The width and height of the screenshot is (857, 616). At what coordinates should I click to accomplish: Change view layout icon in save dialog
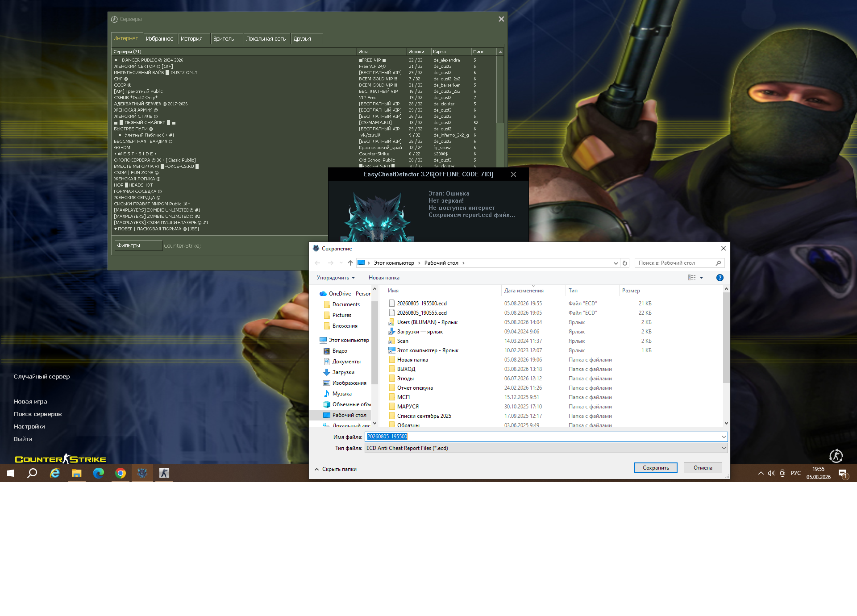(x=692, y=278)
